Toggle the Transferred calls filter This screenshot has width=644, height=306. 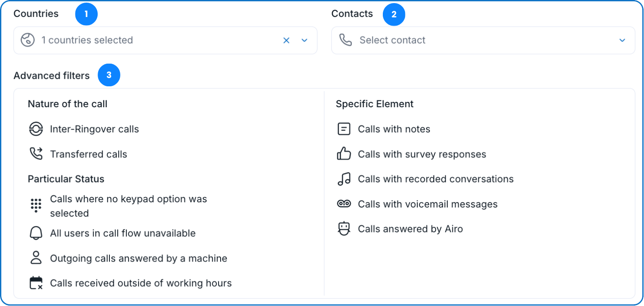89,154
